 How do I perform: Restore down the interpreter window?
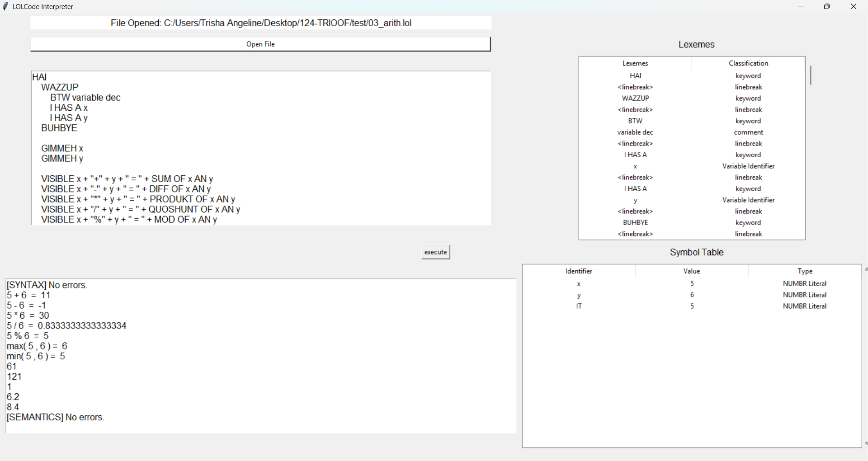point(827,6)
